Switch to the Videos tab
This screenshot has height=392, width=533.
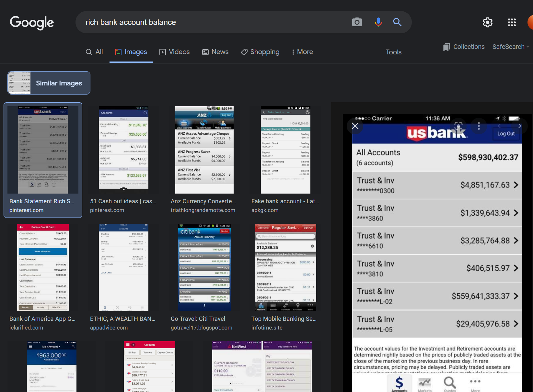[174, 52]
